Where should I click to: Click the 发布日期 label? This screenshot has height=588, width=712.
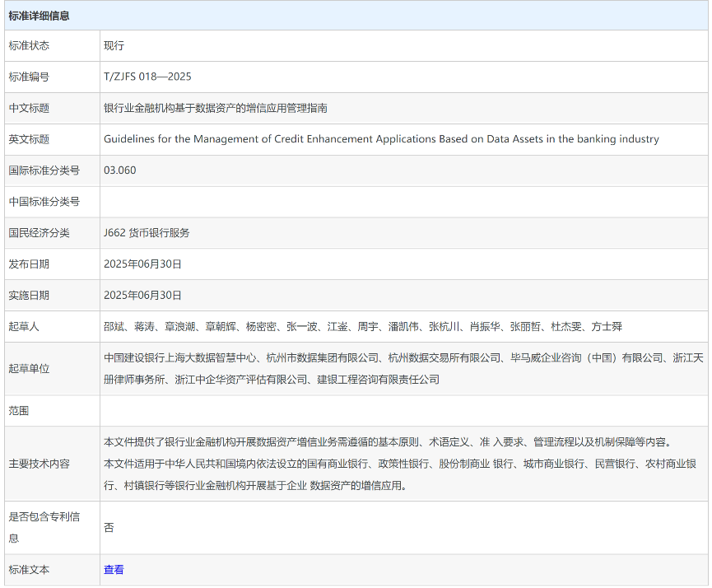(29, 264)
